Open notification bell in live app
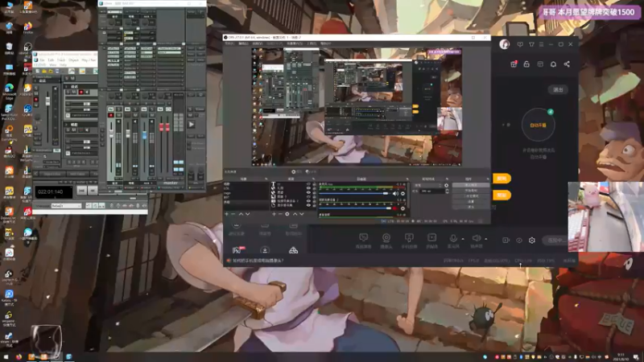The image size is (644, 362). [x=553, y=64]
